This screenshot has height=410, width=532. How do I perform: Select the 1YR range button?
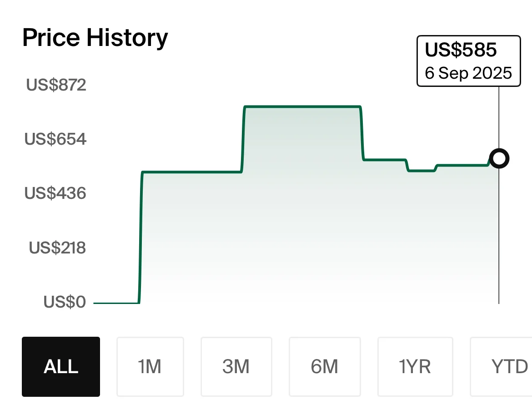415,367
